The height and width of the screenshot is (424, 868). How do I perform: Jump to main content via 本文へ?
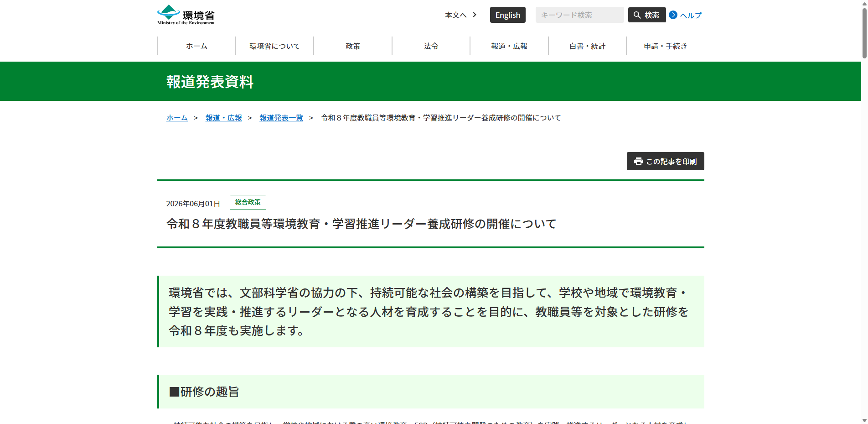[455, 15]
